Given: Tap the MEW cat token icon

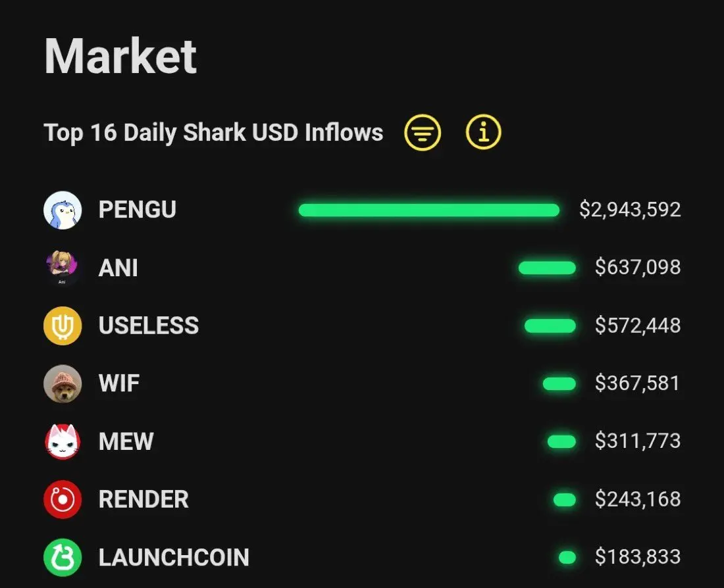Looking at the screenshot, I should point(63,442).
